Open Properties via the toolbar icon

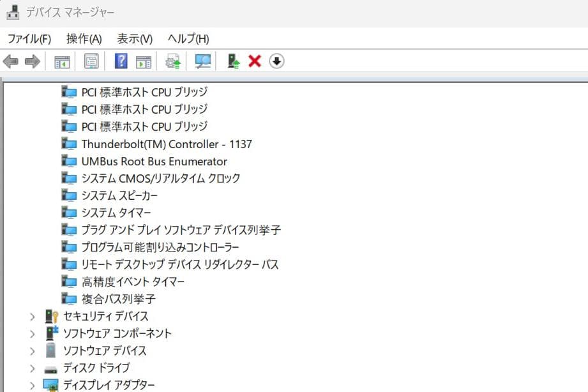(x=91, y=61)
